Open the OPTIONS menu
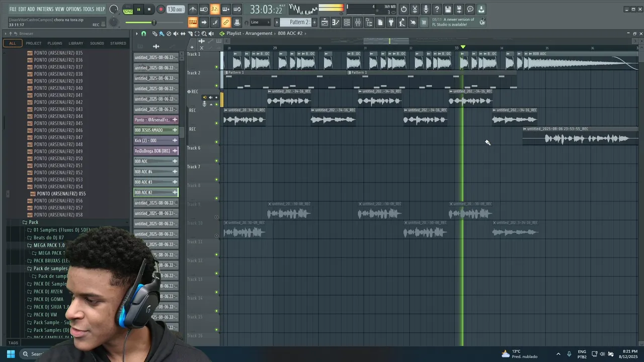Screen dimensions: 644x362 pyautogui.click(x=73, y=9)
